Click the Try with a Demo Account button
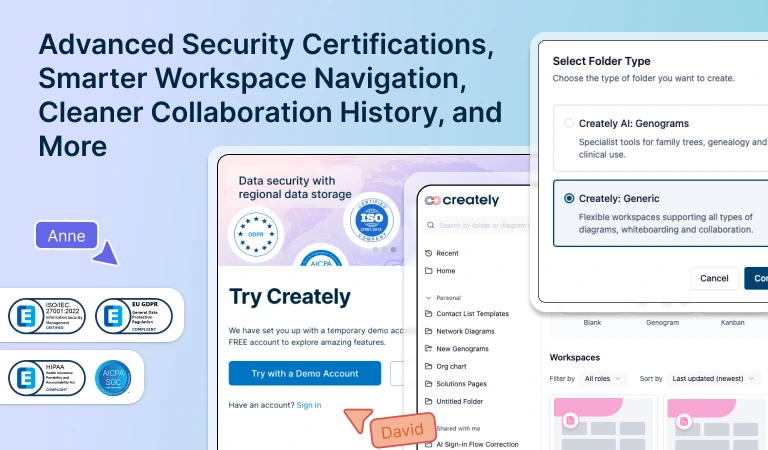This screenshot has width=768, height=450. coord(304,373)
